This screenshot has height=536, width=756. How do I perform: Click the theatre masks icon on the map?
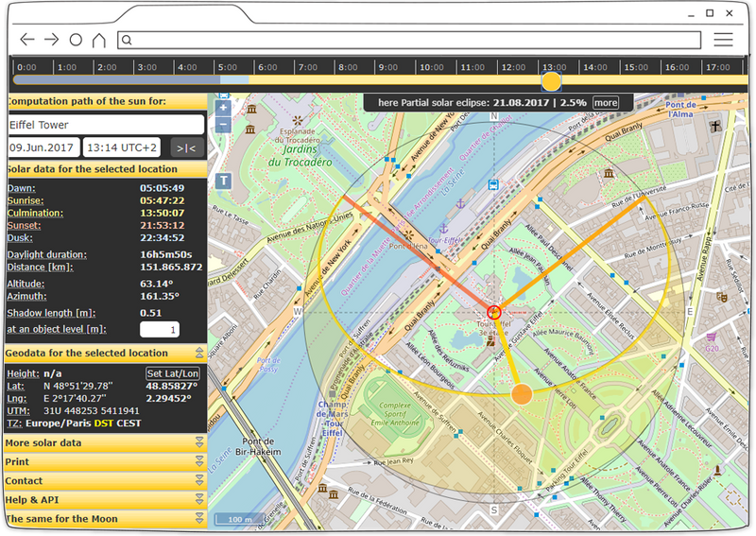click(722, 297)
